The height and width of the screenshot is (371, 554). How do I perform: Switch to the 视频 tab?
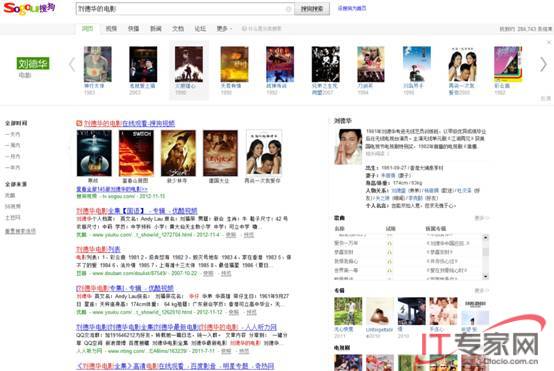(111, 29)
